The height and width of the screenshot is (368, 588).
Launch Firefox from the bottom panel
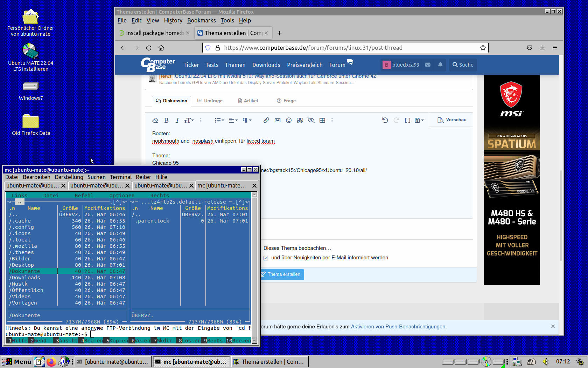click(x=51, y=362)
